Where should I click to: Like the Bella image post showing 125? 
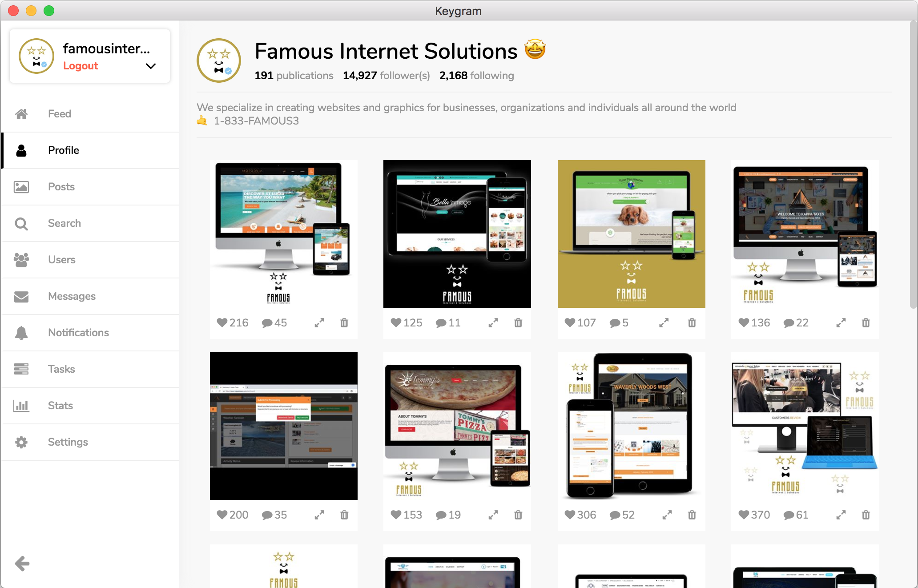(x=396, y=323)
